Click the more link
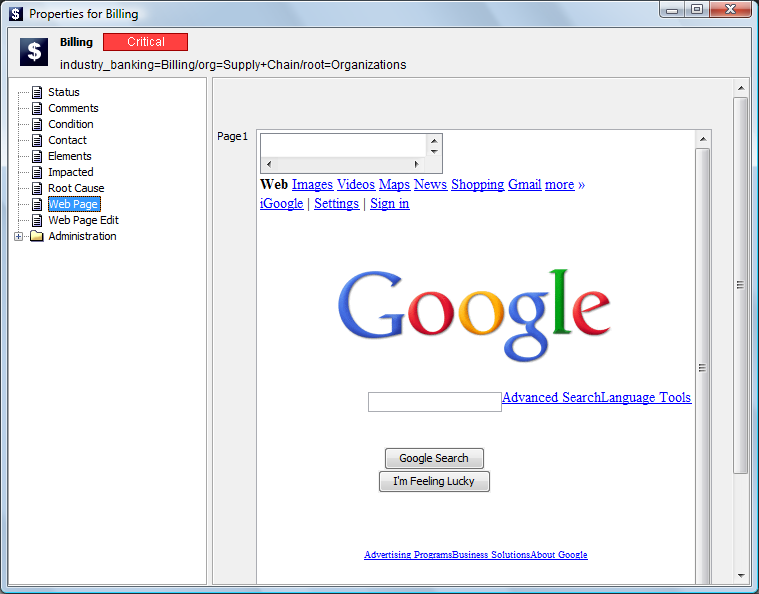The height and width of the screenshot is (594, 759). point(560,184)
